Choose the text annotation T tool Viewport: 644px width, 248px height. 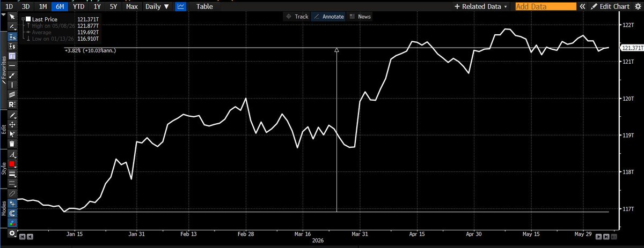pos(13,56)
